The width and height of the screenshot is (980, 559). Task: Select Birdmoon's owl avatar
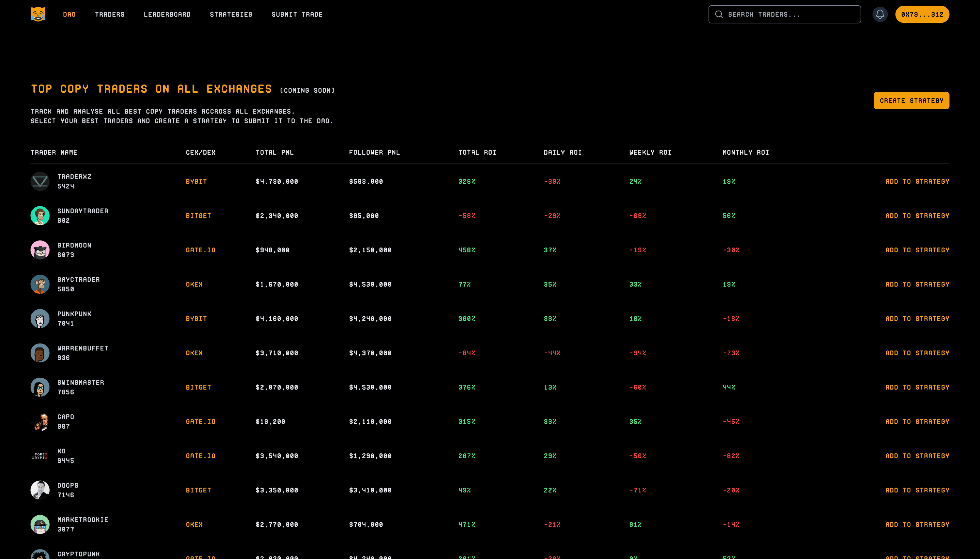pyautogui.click(x=40, y=250)
